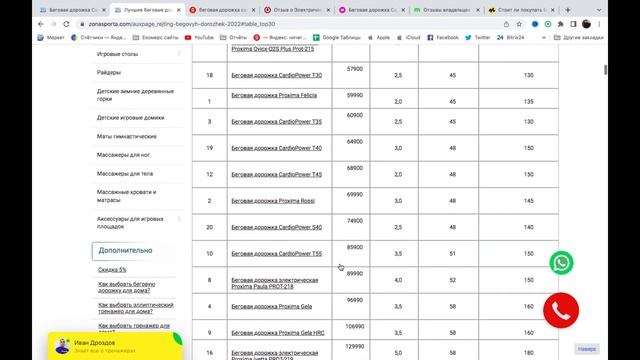Open Беговая дорожка CardioPower S40 link
This screenshot has height=360, width=640.
pos(276,227)
